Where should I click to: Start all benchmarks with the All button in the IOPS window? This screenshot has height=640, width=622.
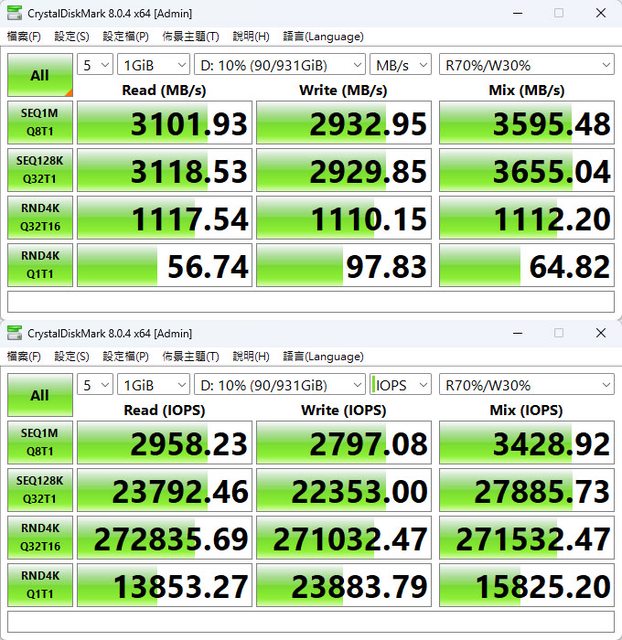39,395
